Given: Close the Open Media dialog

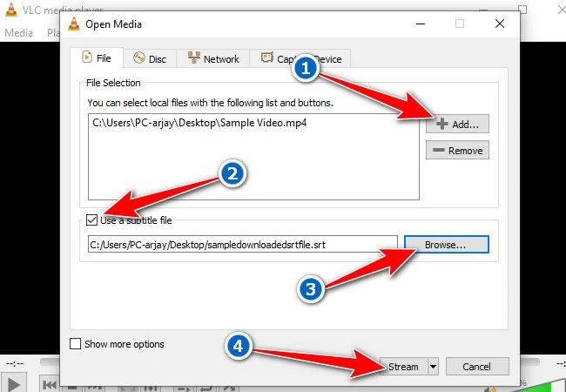Looking at the screenshot, I should tap(500, 24).
